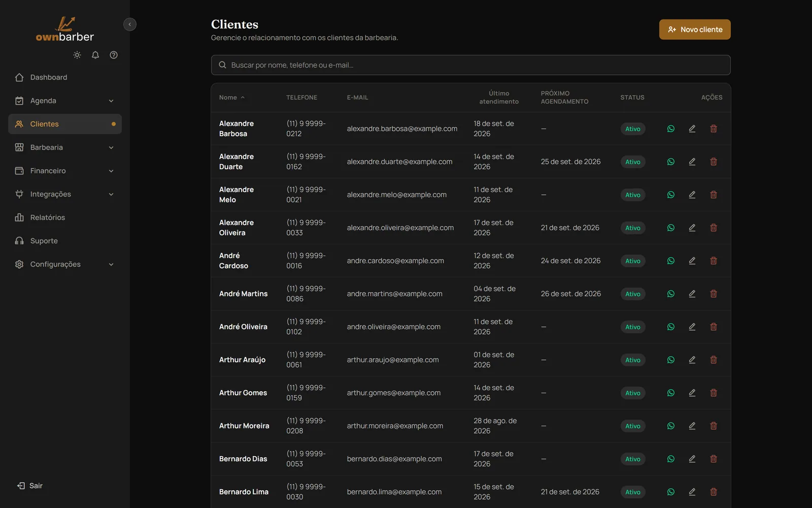Click the help question mark icon
This screenshot has width=812, height=508.
pyautogui.click(x=114, y=55)
